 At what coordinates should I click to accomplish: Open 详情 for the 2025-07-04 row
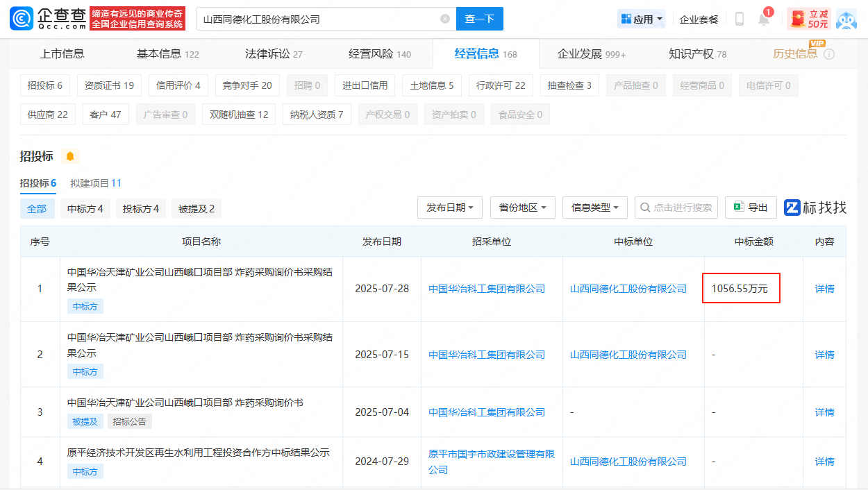pyautogui.click(x=824, y=412)
